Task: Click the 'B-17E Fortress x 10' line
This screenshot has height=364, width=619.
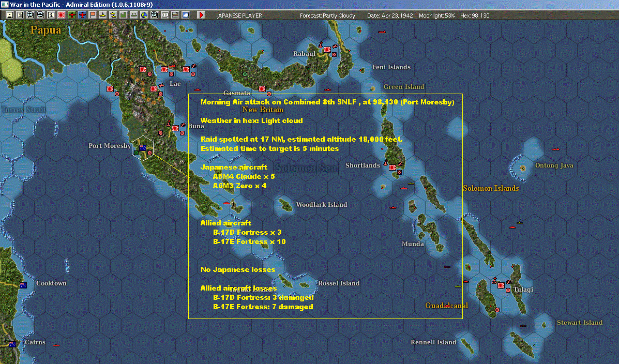Action: (x=249, y=241)
